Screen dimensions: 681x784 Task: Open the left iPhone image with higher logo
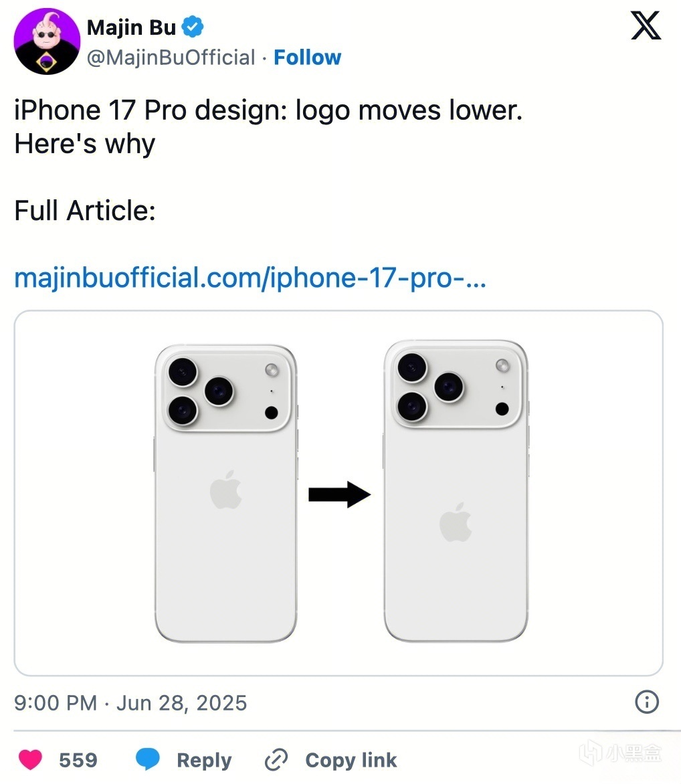click(x=225, y=494)
